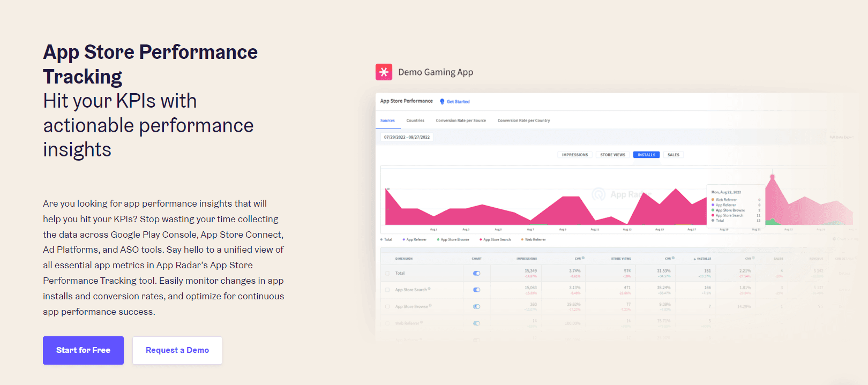Click the App Store Browse legend dot
This screenshot has height=385, width=868.
438,240
